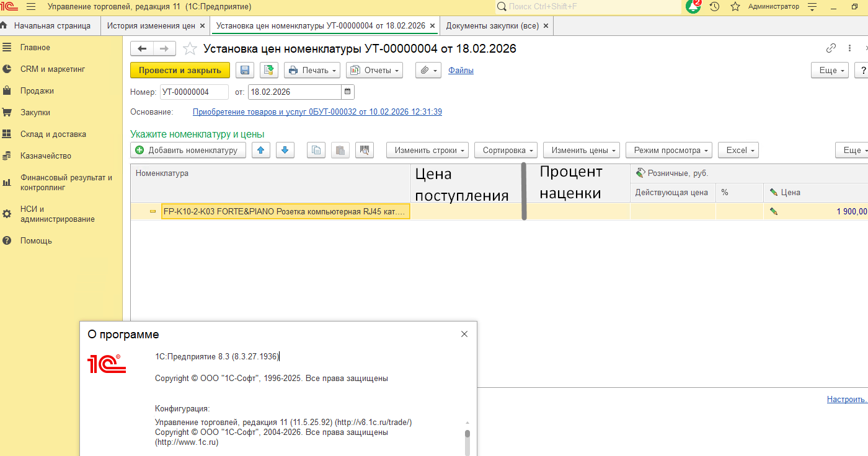Click the Post document icon

point(268,71)
